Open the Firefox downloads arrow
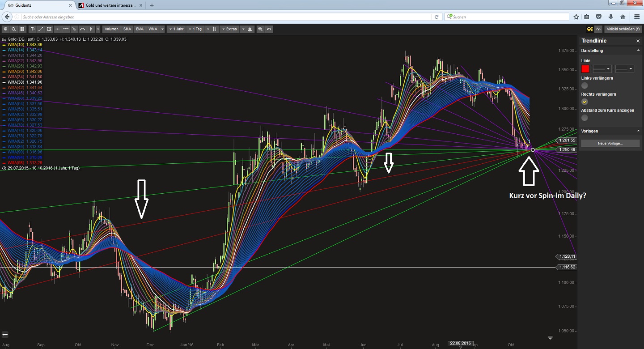This screenshot has height=349, width=644. tap(611, 17)
